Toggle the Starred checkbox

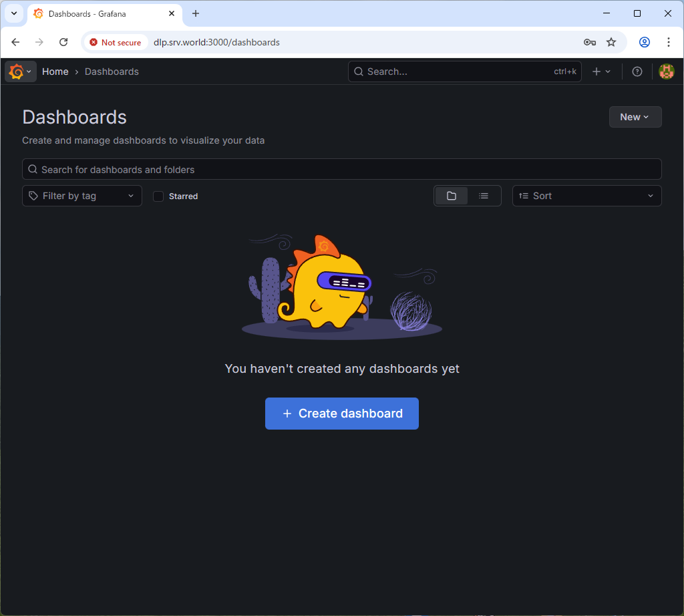(158, 196)
